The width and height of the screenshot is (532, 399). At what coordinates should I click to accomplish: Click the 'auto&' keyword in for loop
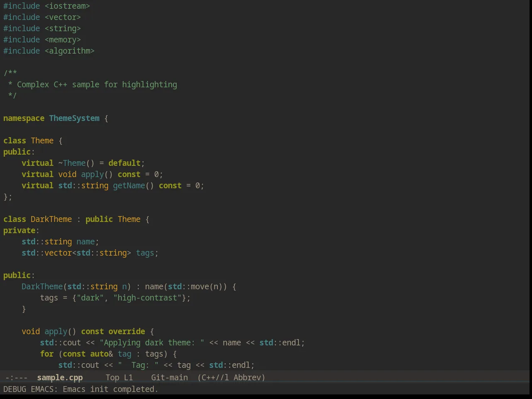point(101,354)
